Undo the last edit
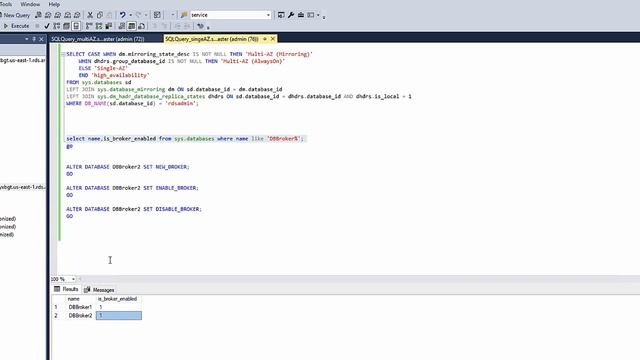The image size is (640, 360). point(122,15)
